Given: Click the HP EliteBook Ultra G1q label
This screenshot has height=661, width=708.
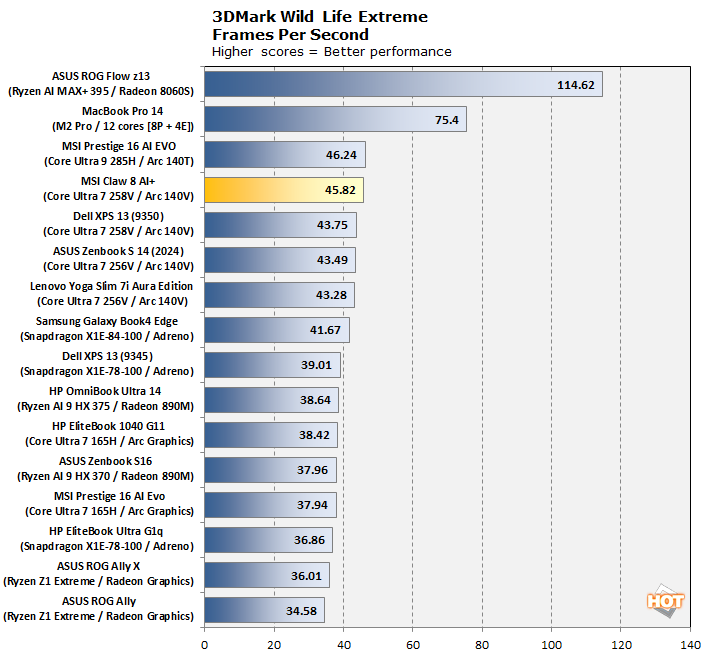Looking at the screenshot, I should [106, 531].
